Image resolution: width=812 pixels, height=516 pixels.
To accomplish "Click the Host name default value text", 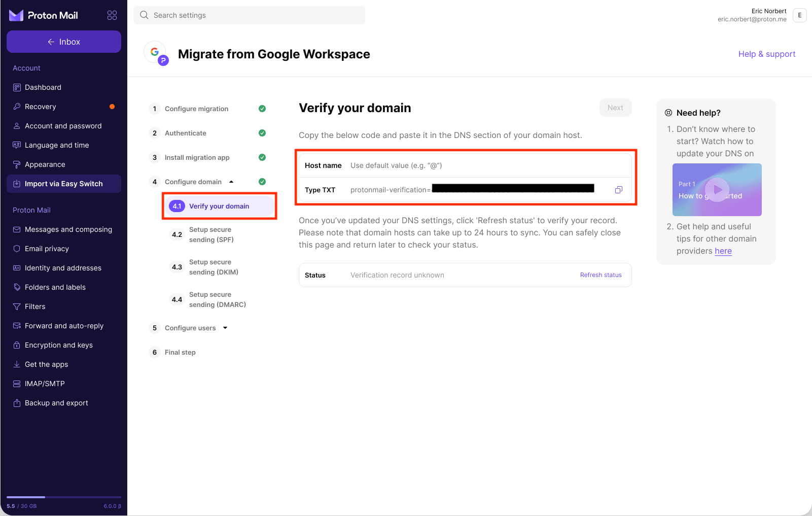I will click(x=396, y=165).
